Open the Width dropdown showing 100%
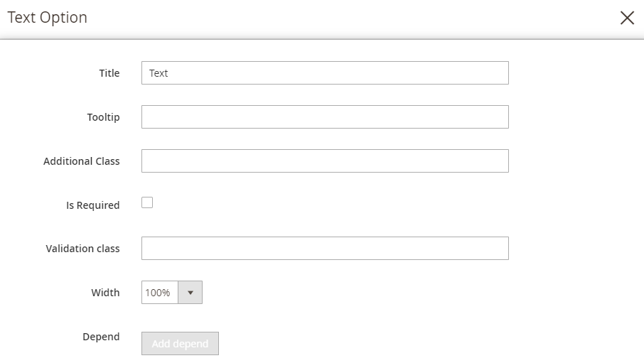644x363 pixels. point(160,293)
